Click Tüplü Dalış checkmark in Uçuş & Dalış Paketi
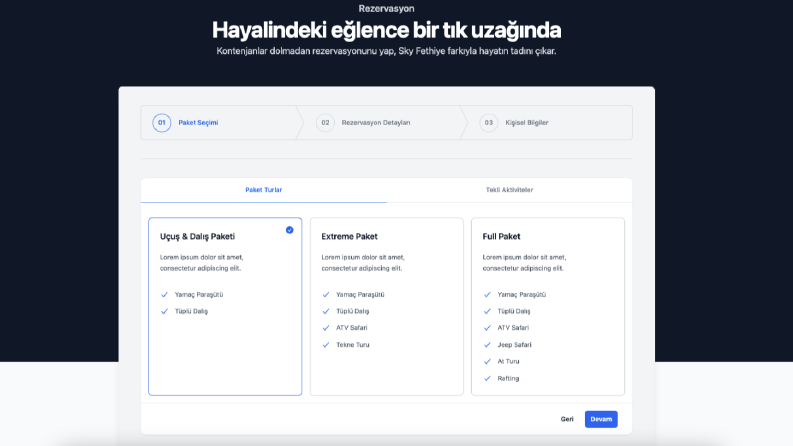Viewport: 793px width, 446px height. 164,311
